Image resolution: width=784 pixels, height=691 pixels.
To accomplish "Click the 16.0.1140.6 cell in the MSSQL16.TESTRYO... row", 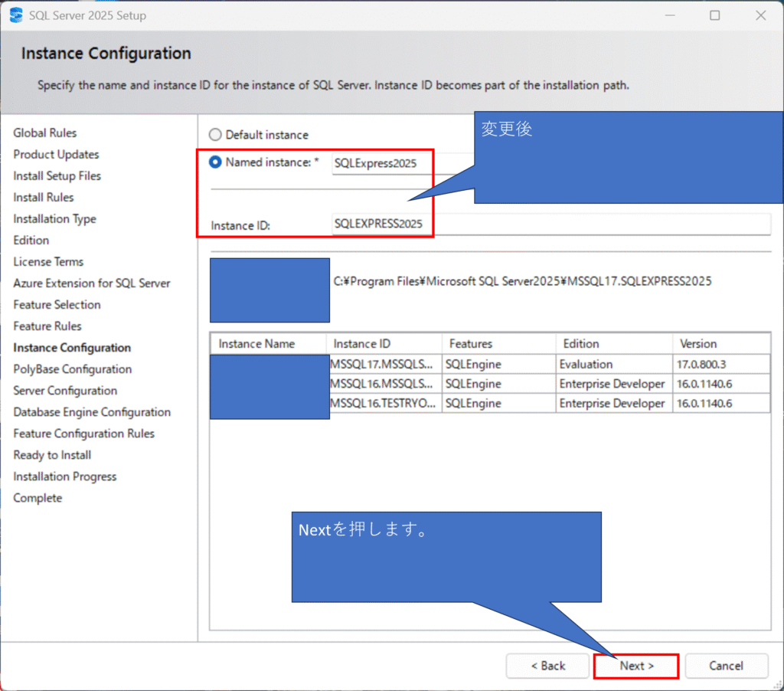I will pyautogui.click(x=721, y=403).
